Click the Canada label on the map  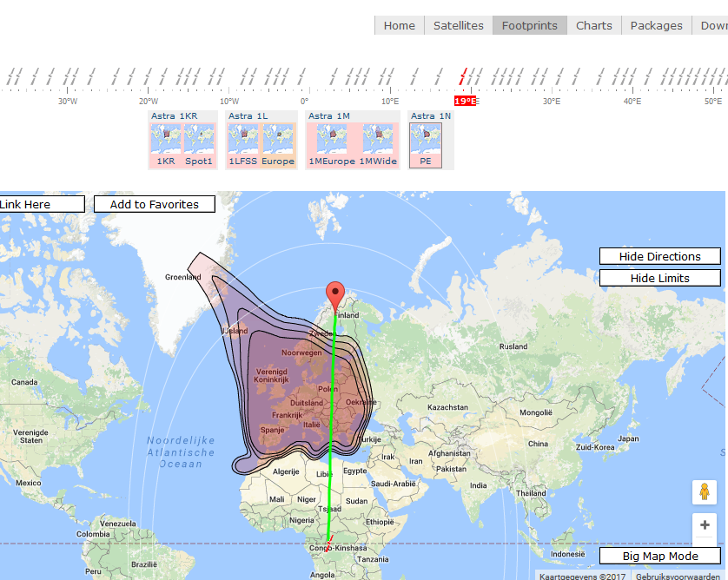pos(24,382)
